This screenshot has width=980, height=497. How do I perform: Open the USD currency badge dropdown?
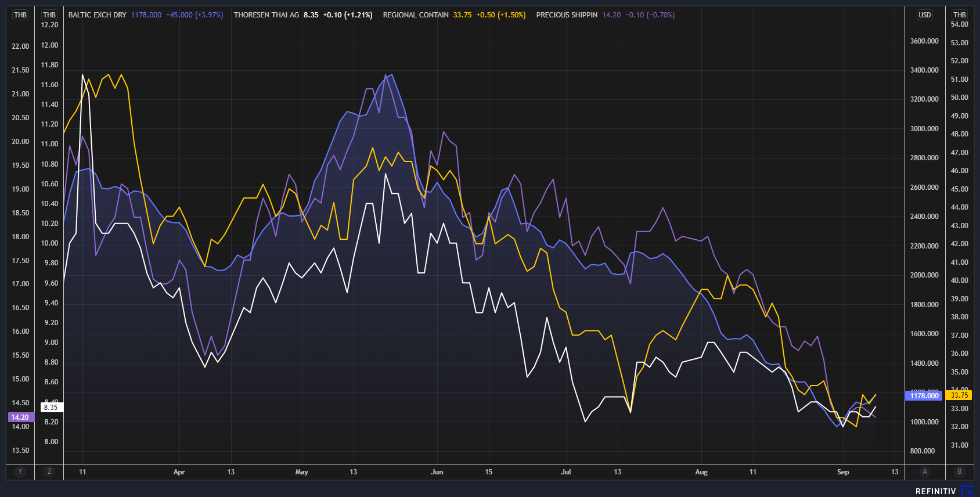[x=925, y=15]
